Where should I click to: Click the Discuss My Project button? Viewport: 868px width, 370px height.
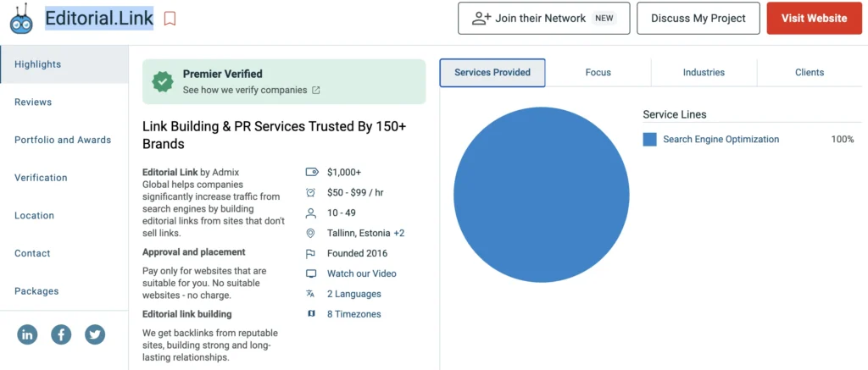698,18
